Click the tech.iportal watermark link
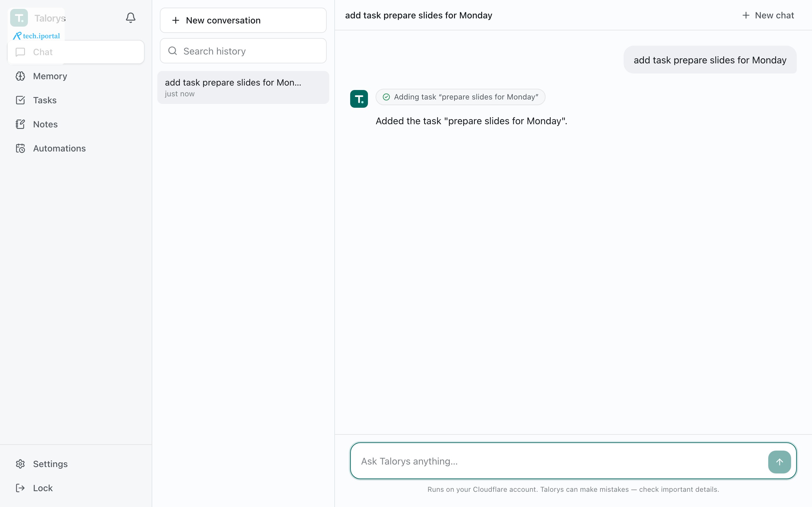The height and width of the screenshot is (507, 812). click(x=36, y=36)
